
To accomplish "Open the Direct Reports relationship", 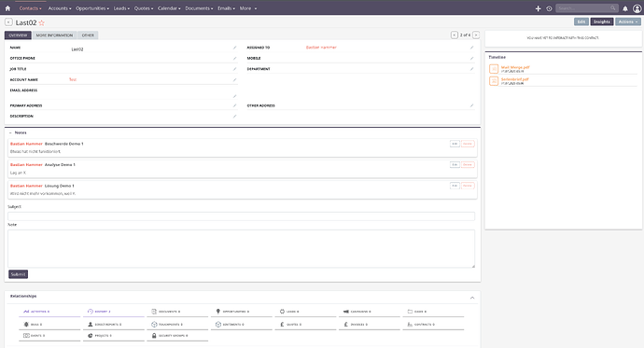I will (x=114, y=325).
